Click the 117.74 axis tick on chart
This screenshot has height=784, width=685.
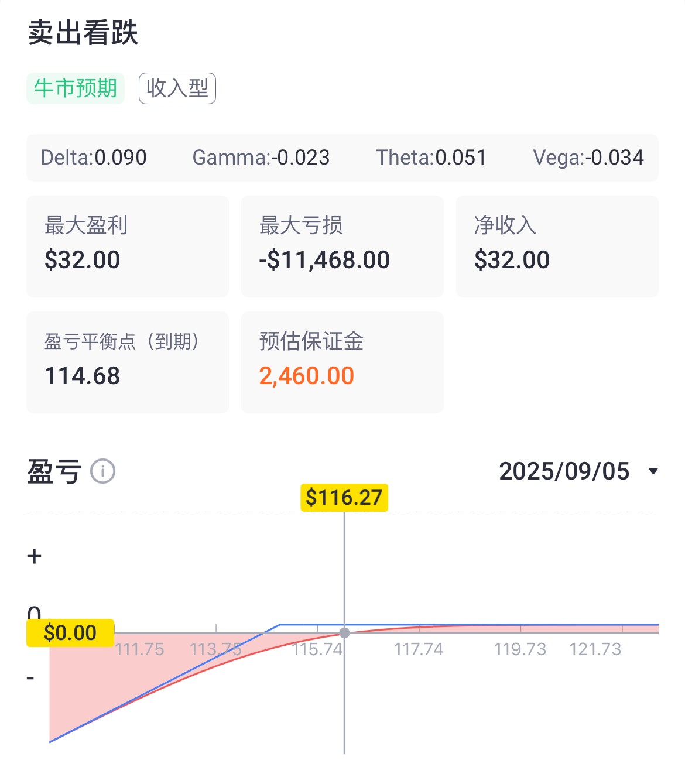pos(419,649)
